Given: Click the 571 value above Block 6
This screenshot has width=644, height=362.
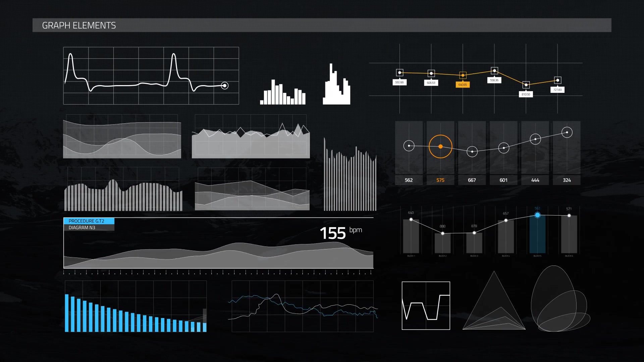Looking at the screenshot, I should (569, 209).
